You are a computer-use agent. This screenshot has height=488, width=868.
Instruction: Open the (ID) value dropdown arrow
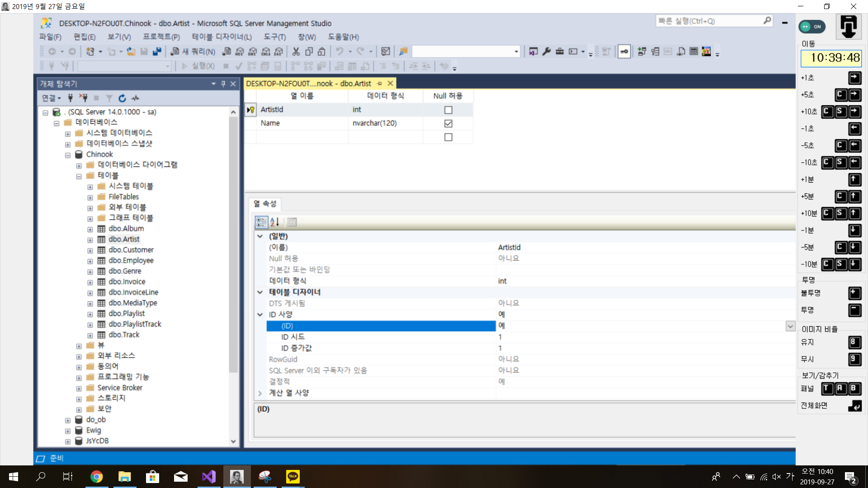[x=790, y=326]
